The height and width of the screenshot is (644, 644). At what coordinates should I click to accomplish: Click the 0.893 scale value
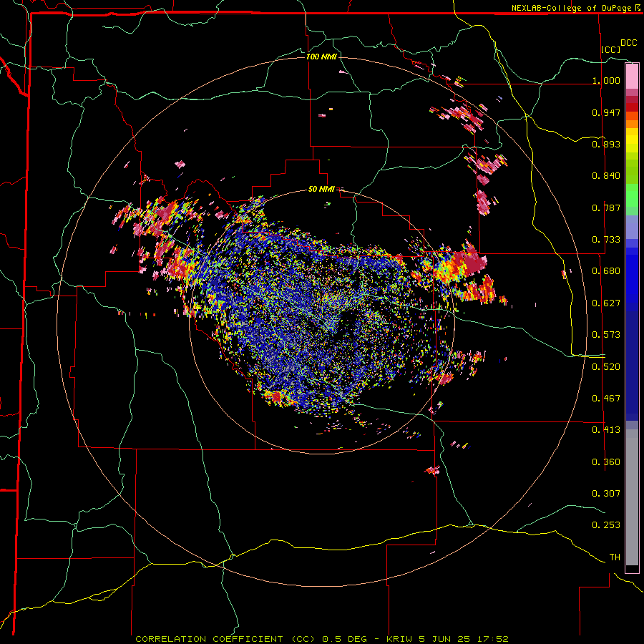pos(606,144)
